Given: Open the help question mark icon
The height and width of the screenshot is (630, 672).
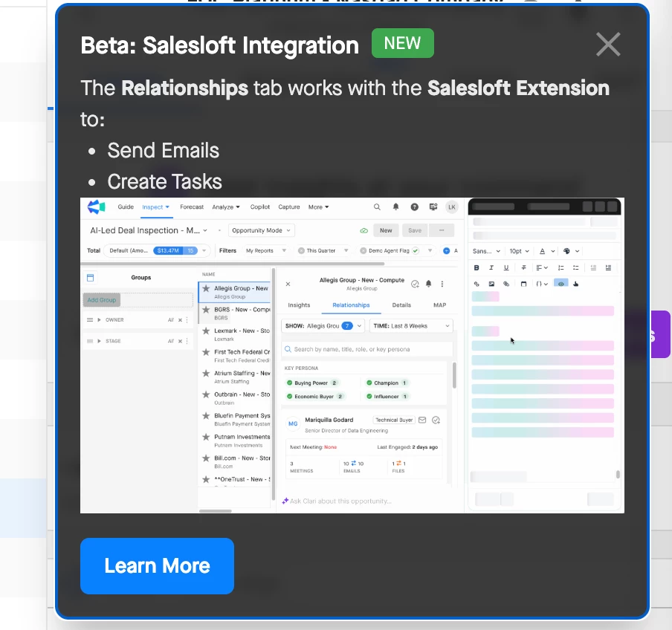Looking at the screenshot, I should 415,207.
